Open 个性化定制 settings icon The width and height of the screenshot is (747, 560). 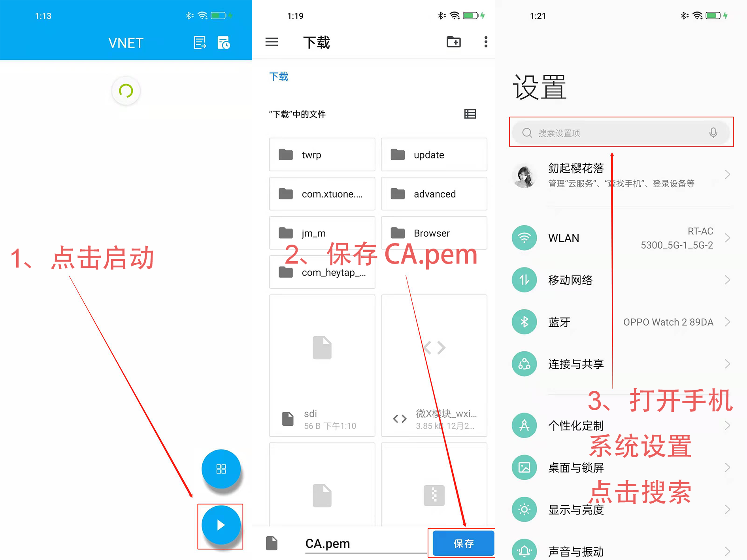(524, 425)
